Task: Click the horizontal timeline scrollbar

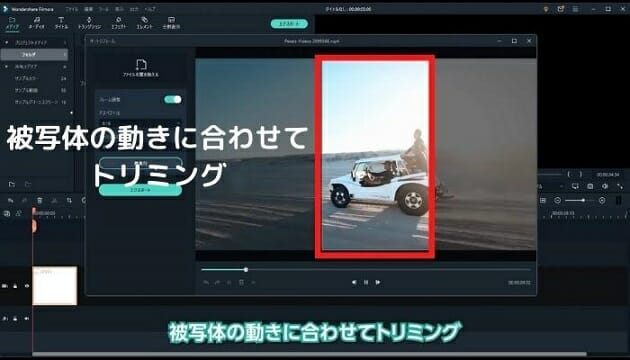Action: coord(309,354)
